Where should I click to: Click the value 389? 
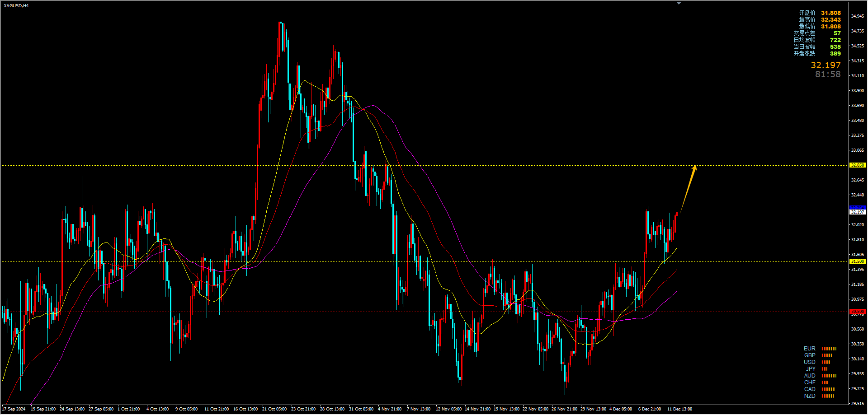pyautogui.click(x=835, y=54)
